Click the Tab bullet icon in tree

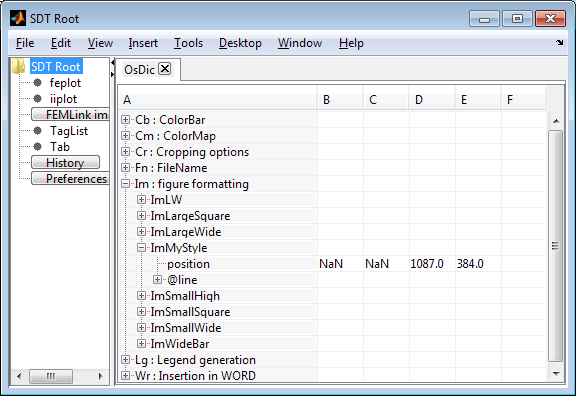click(37, 147)
